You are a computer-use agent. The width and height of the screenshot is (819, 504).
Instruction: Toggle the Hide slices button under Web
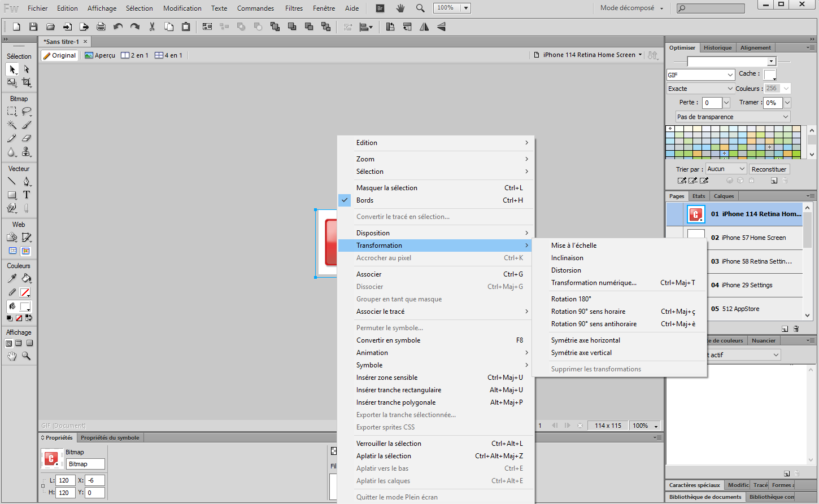[12, 251]
